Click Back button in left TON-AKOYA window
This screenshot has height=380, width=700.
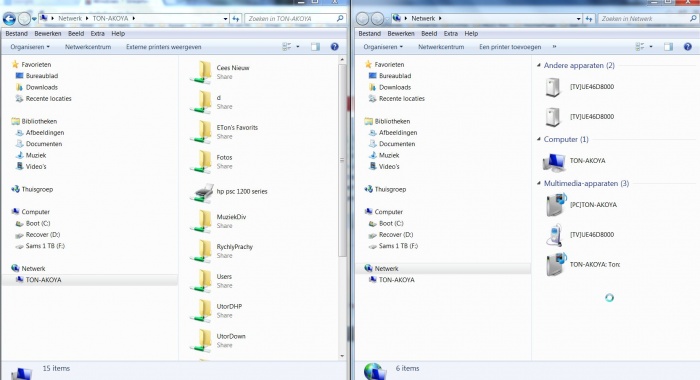[9, 19]
